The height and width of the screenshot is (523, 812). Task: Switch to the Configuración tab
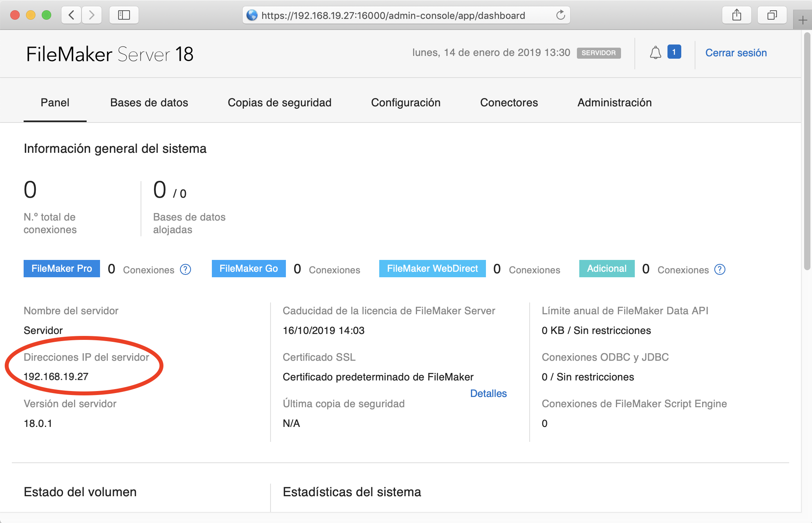click(x=406, y=103)
